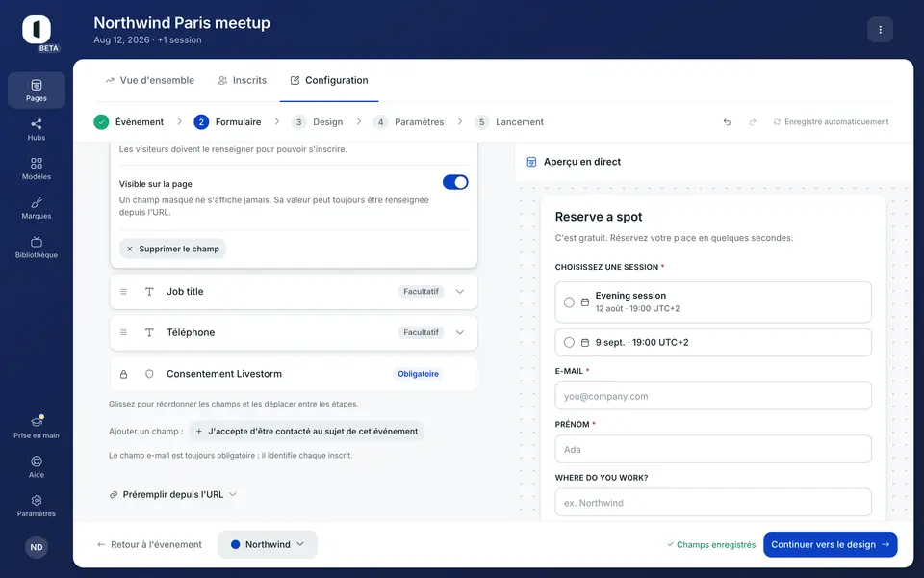Click the calendar icon of 9 sept. session
The height and width of the screenshot is (578, 924).
pyautogui.click(x=585, y=342)
